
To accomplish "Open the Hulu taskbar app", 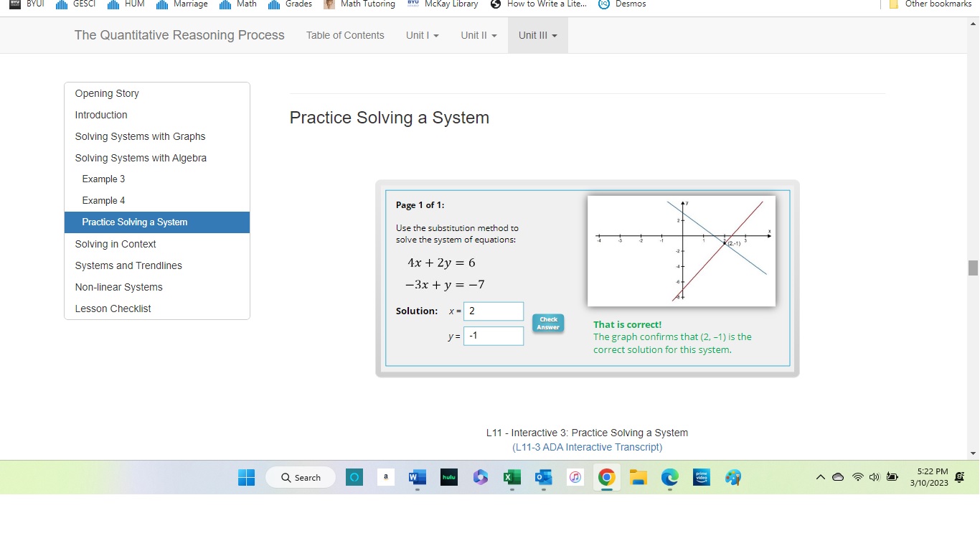I will pos(449,478).
